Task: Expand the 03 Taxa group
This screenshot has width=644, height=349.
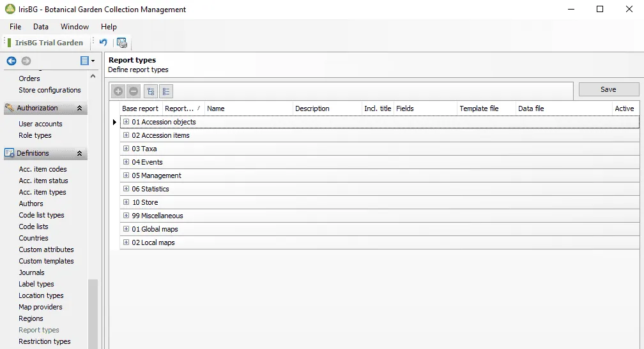Action: click(126, 149)
